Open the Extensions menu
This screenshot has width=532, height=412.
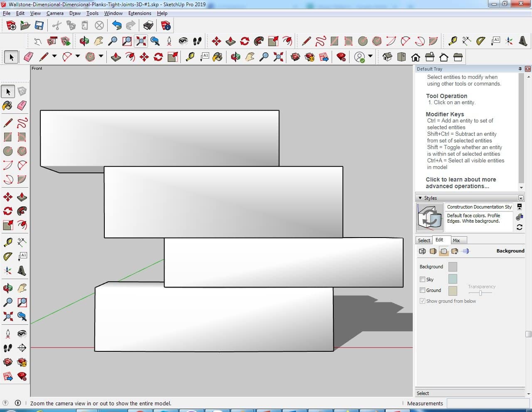pos(139,13)
